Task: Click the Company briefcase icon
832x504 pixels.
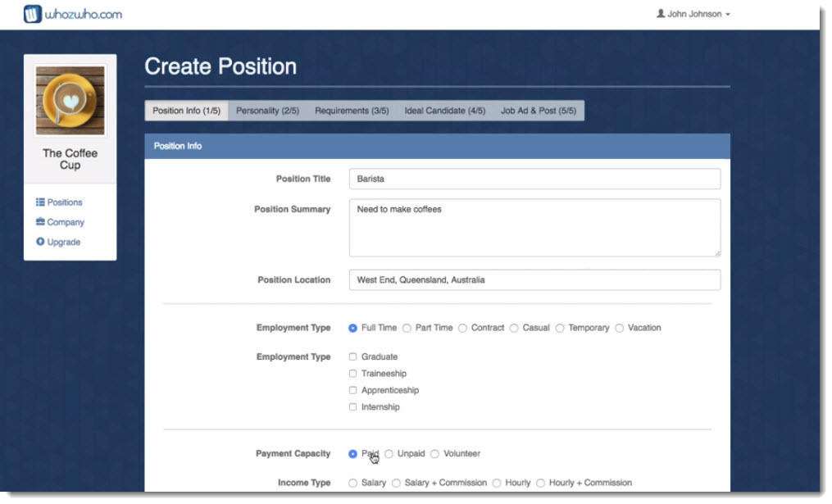Action: tap(40, 222)
